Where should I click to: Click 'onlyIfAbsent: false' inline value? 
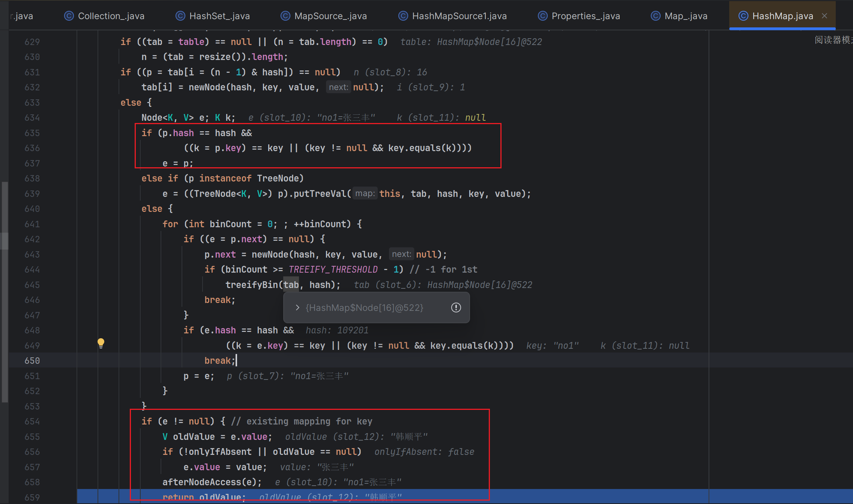pos(424,452)
